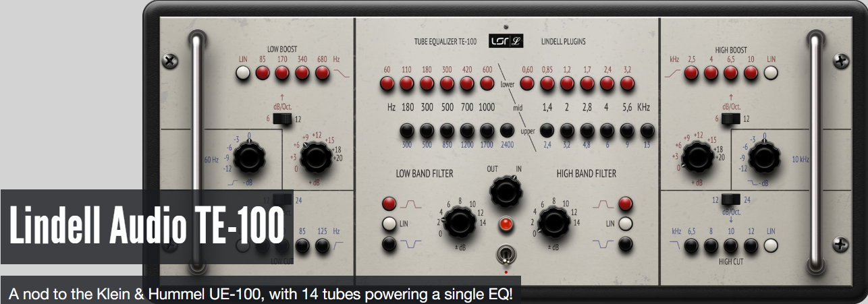This screenshot has width=868, height=304.
Task: Click the 10 kHz minus dB cut knob
Action: (765, 158)
